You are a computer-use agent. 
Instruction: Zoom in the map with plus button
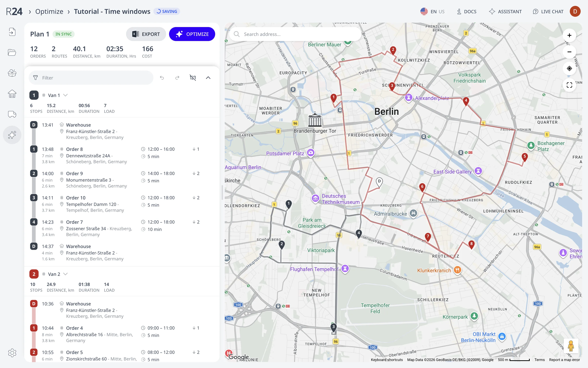tap(569, 35)
